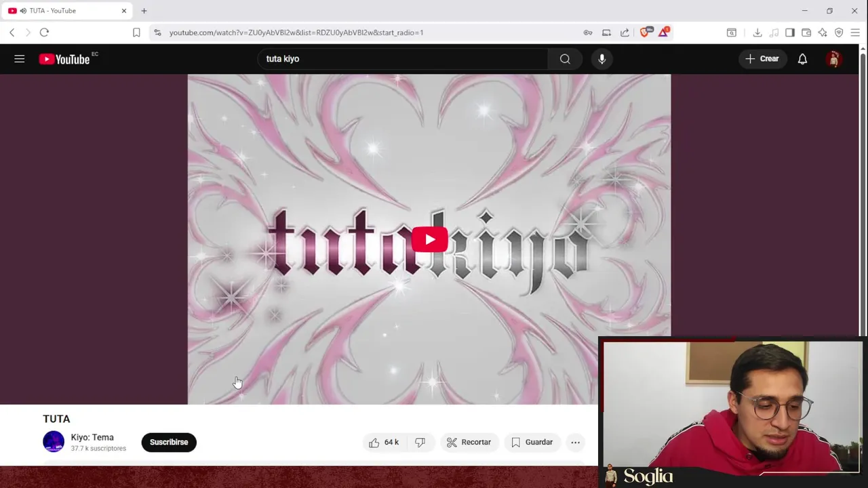
Task: Open YouTube notifications bell
Action: [802, 59]
